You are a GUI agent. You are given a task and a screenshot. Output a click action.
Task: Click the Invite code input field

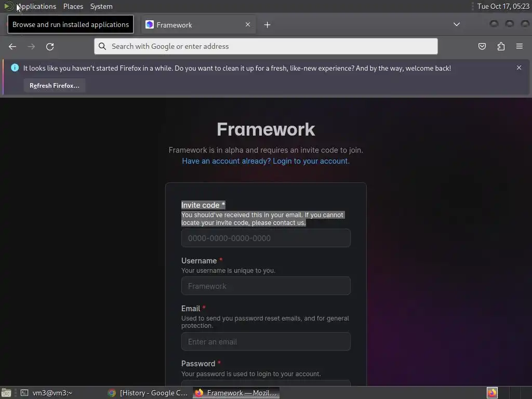[265, 238]
